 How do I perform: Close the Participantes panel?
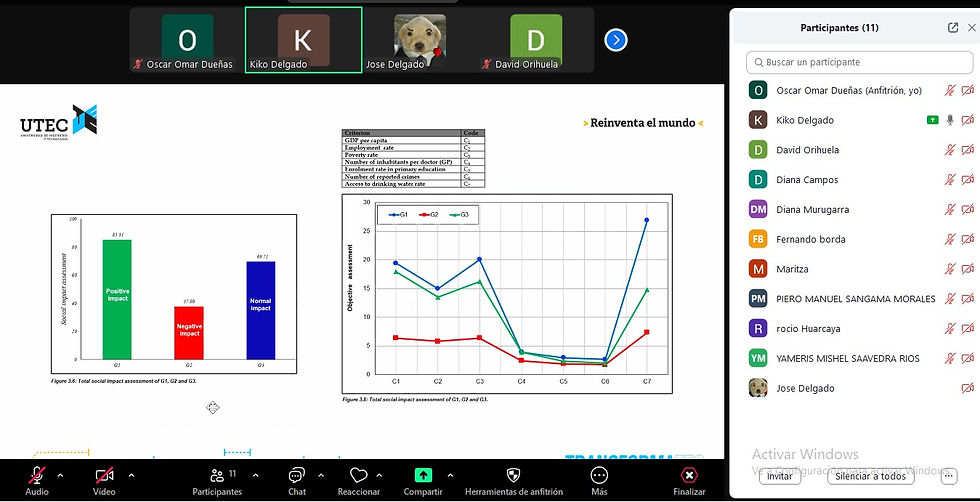click(971, 28)
